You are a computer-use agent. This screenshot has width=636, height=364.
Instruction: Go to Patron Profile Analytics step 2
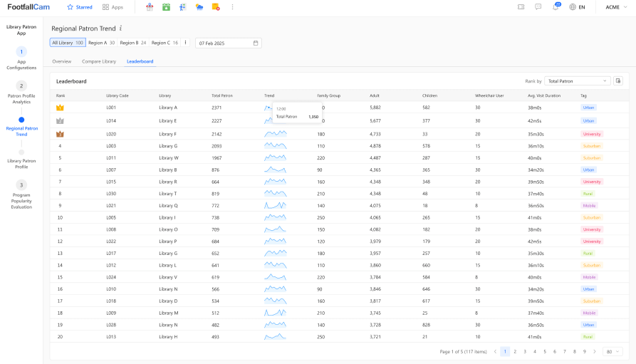[21, 93]
